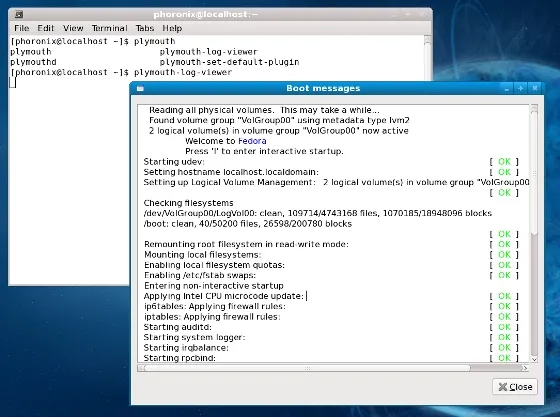Click 'plymouthd' in terminal output
This screenshot has width=560, height=417.
coord(33,62)
